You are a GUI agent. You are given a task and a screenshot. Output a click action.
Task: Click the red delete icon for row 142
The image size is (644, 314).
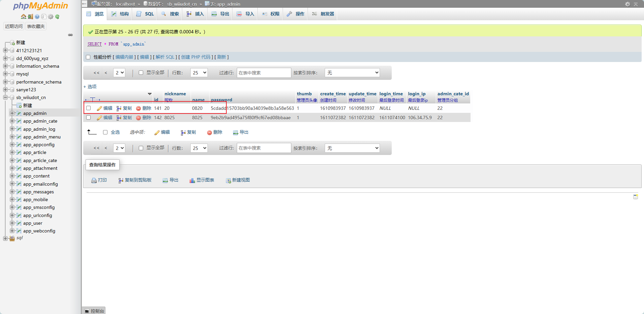tap(138, 118)
